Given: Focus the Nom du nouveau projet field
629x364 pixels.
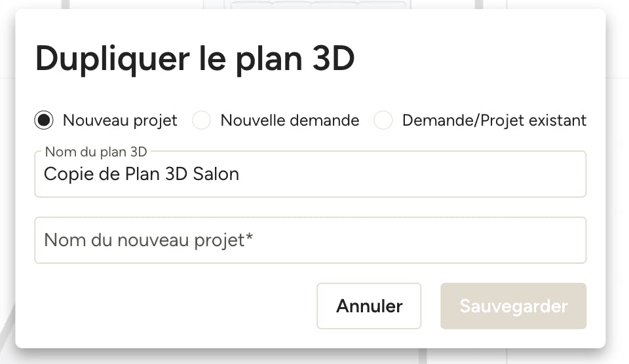Looking at the screenshot, I should (x=311, y=240).
